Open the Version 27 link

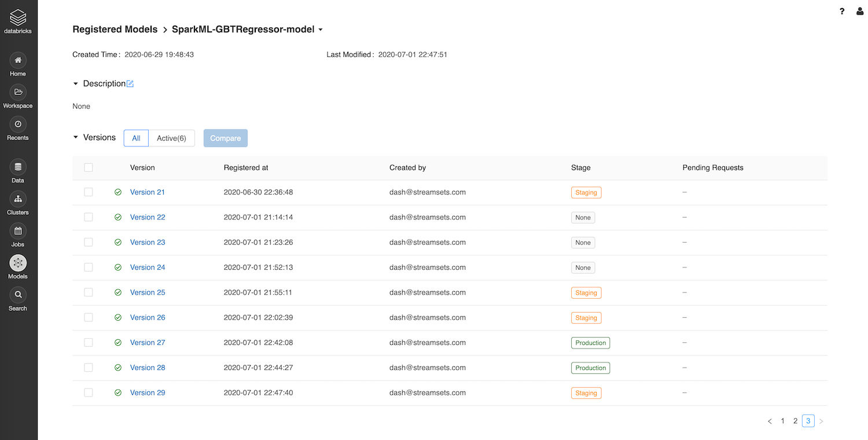[x=148, y=343]
